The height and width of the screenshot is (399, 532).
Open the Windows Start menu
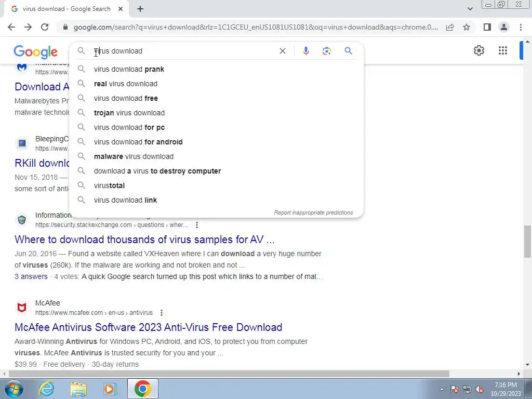click(14, 389)
